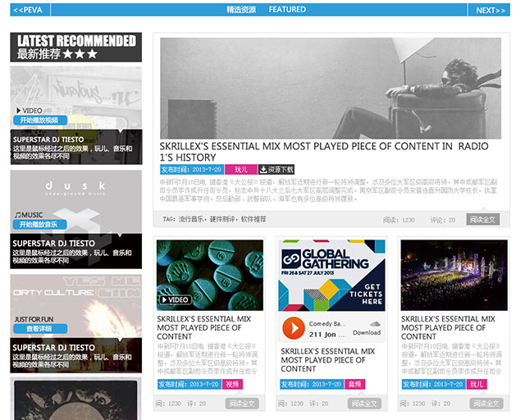Click the VIDEO play label in sidebar

[30, 110]
